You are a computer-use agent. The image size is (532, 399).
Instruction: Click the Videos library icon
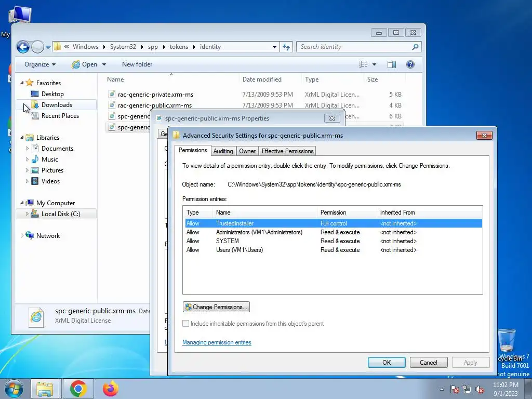pos(35,181)
